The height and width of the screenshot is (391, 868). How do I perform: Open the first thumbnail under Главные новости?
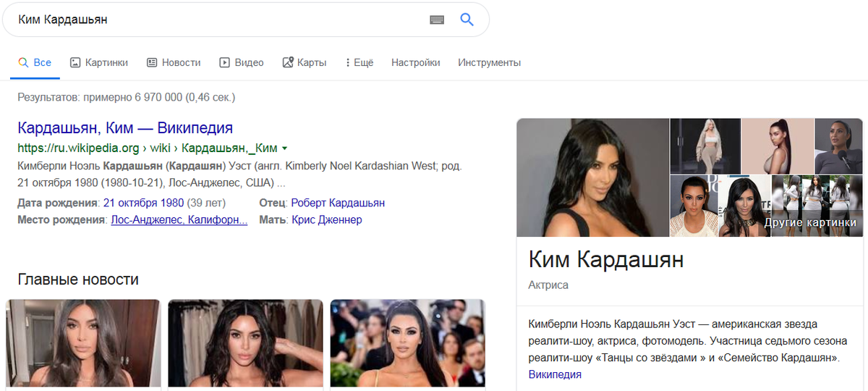[x=83, y=345]
